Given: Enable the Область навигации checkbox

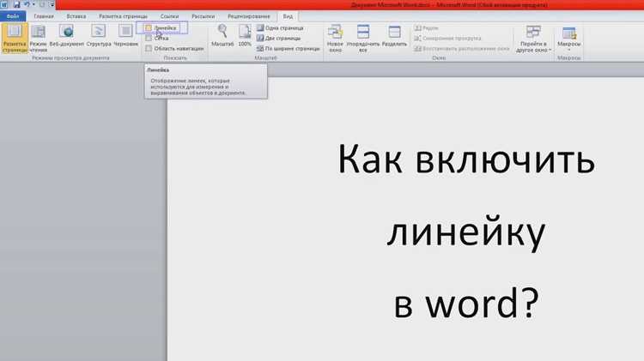Looking at the screenshot, I should pos(149,48).
